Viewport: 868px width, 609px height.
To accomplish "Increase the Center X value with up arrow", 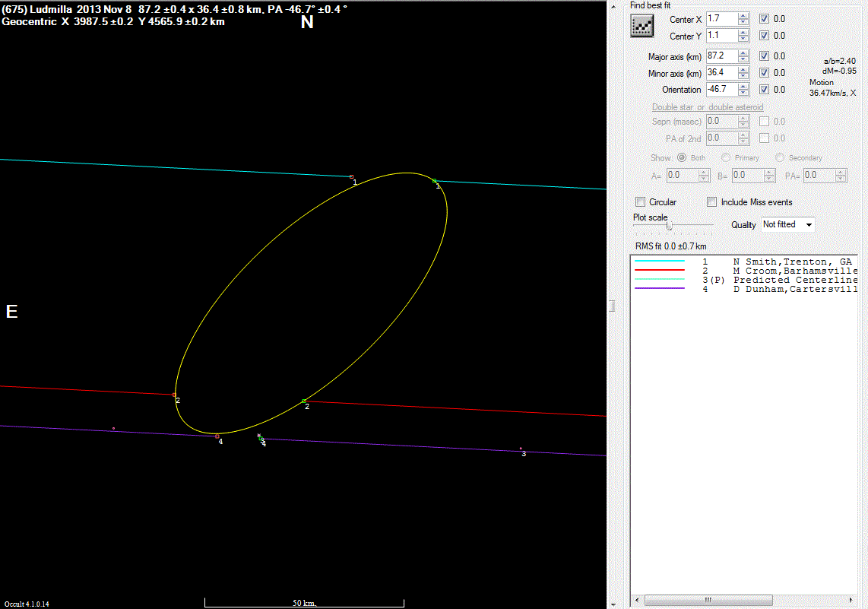I will click(x=743, y=16).
